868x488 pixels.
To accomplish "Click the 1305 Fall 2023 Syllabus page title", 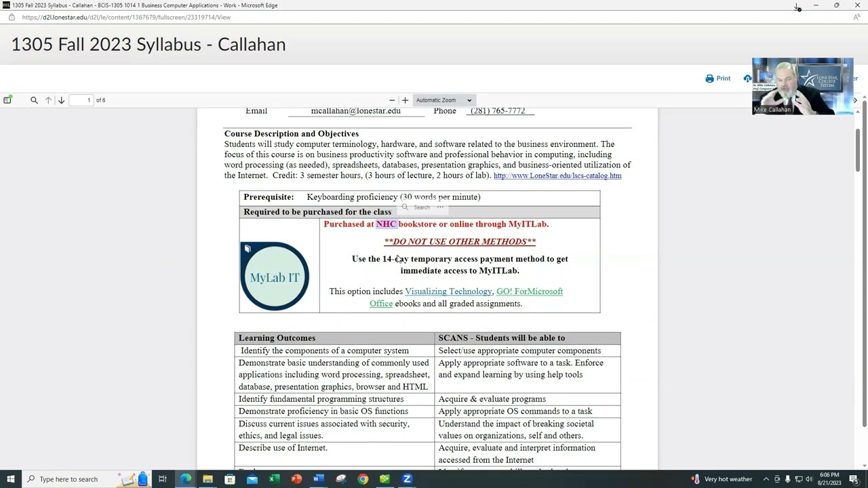I will click(149, 45).
